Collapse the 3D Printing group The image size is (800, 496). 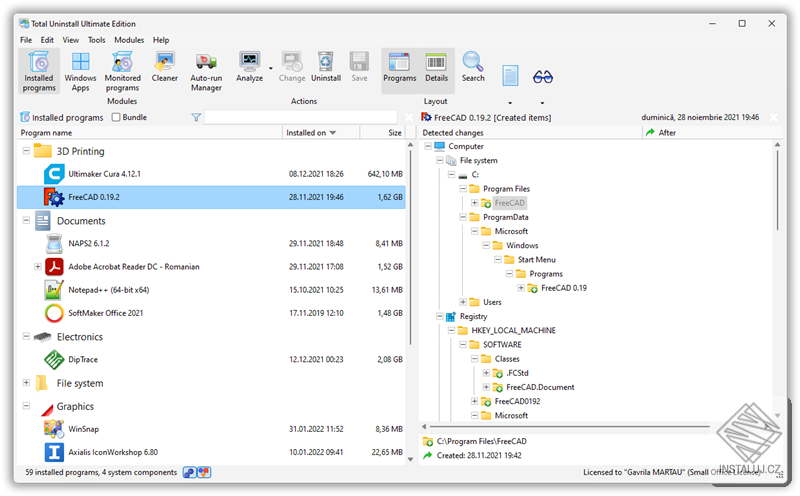click(x=26, y=151)
